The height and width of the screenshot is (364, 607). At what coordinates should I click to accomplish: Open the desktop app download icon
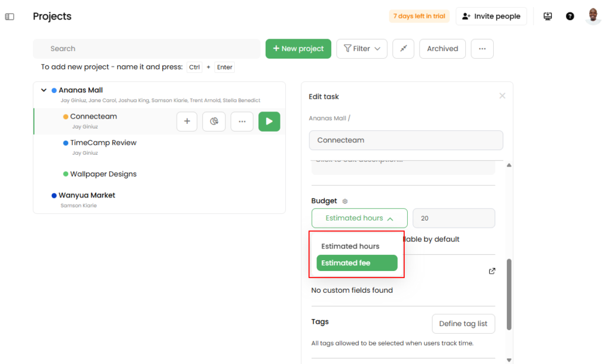tap(547, 16)
